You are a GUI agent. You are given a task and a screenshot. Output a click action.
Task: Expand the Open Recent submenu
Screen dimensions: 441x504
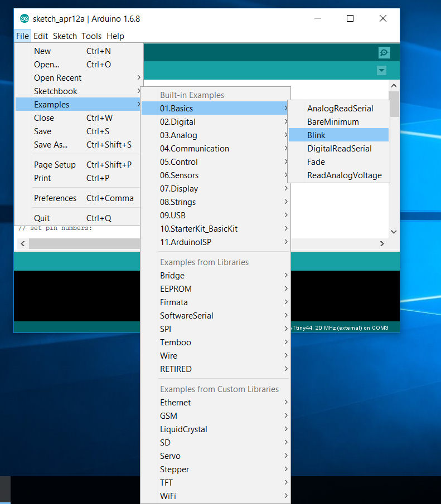click(x=77, y=78)
